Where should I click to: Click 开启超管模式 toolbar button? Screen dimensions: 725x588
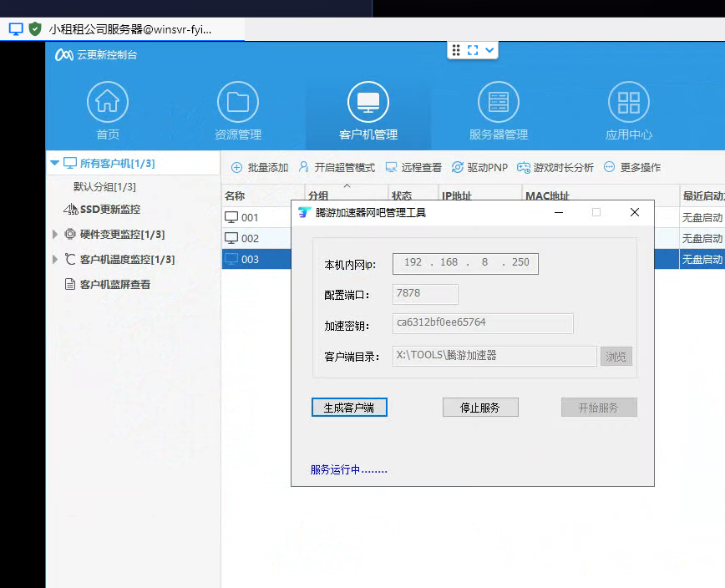(337, 167)
